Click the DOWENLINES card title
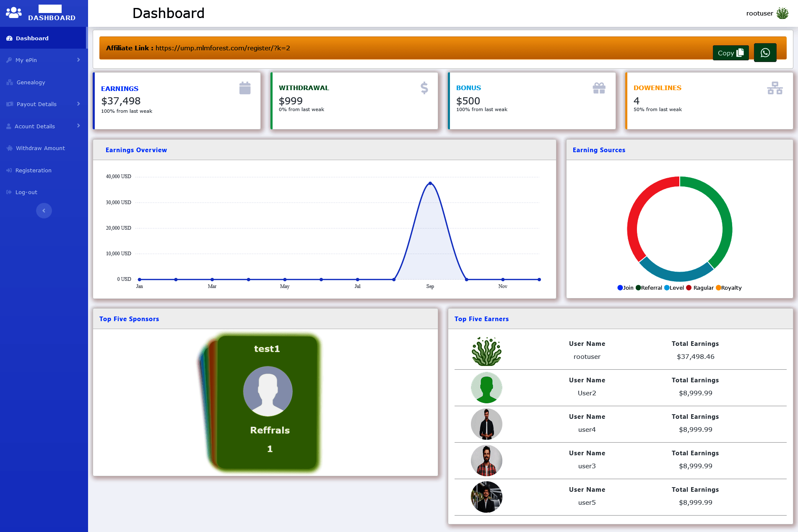This screenshot has height=532, width=798. tap(657, 88)
